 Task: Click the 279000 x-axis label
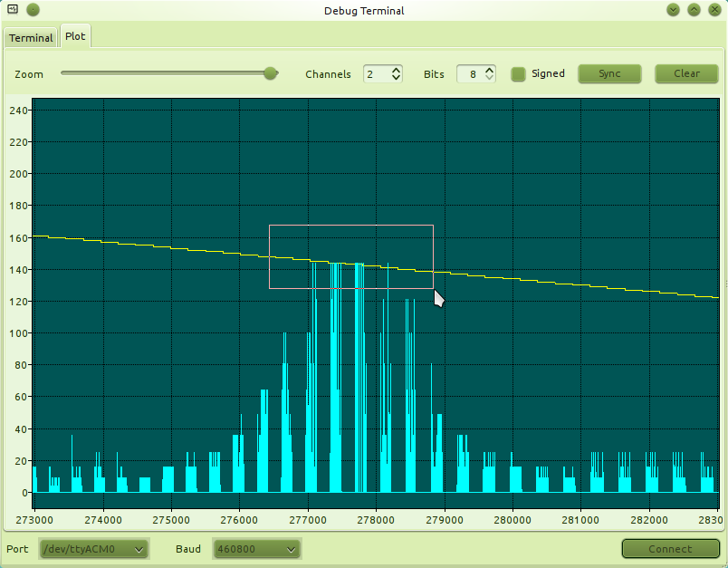pos(445,520)
